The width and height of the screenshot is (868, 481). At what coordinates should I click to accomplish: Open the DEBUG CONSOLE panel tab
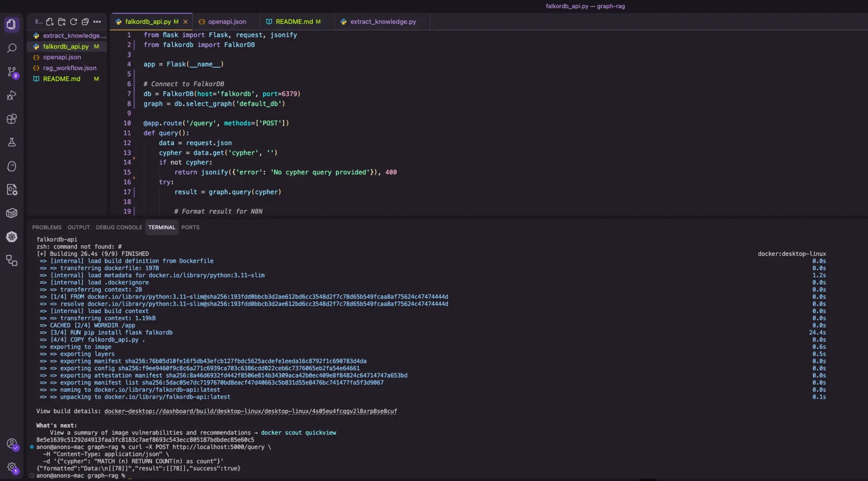[119, 227]
